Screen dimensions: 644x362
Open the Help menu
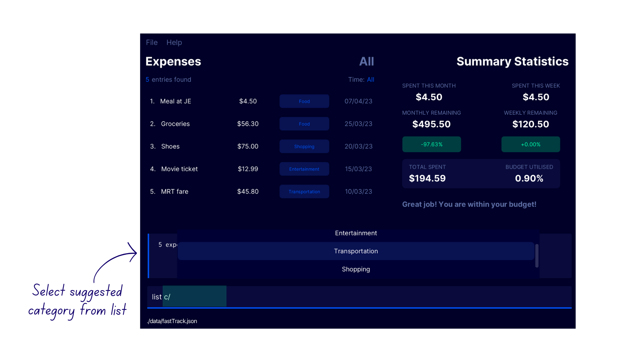point(174,43)
